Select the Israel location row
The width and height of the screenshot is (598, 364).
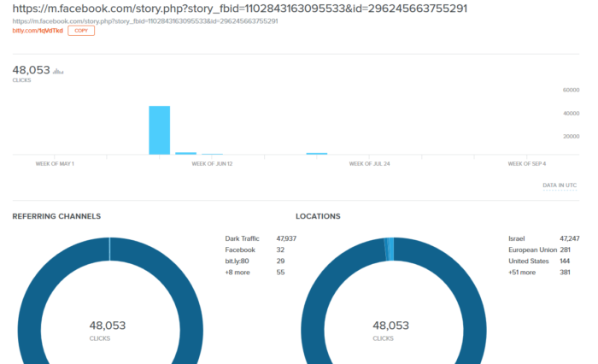[544, 238]
